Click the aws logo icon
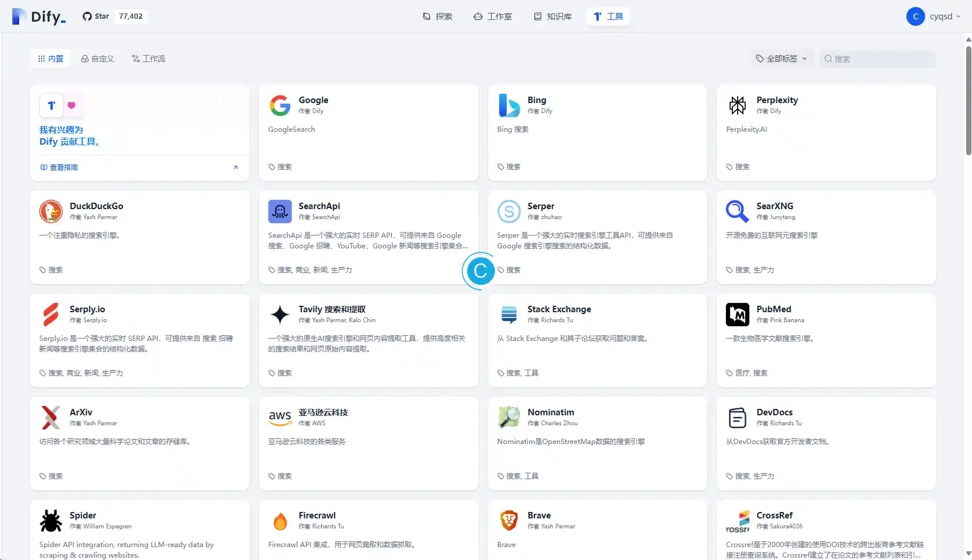The width and height of the screenshot is (972, 560). click(x=280, y=418)
